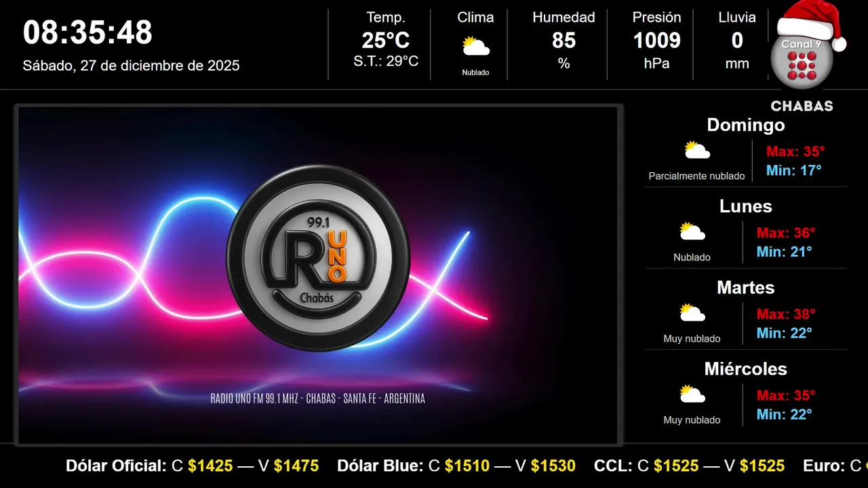Click the small Nublado label under Clima
Image resolution: width=868 pixels, height=488 pixels.
point(475,73)
